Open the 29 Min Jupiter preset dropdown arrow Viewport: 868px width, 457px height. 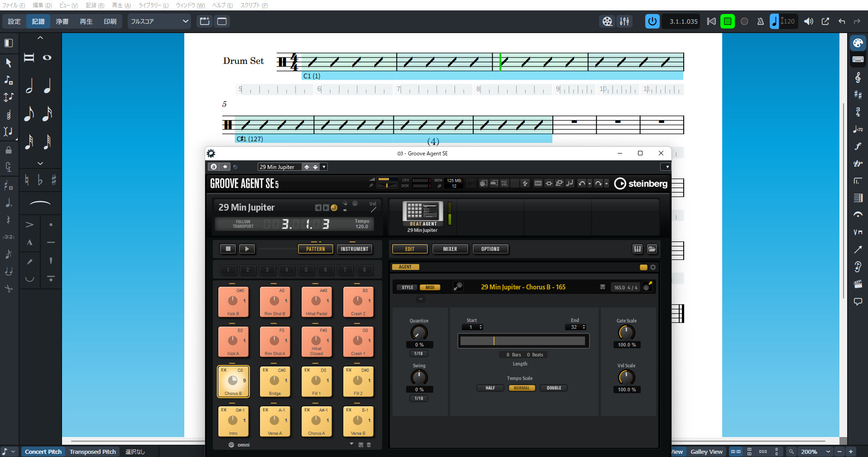pos(324,167)
